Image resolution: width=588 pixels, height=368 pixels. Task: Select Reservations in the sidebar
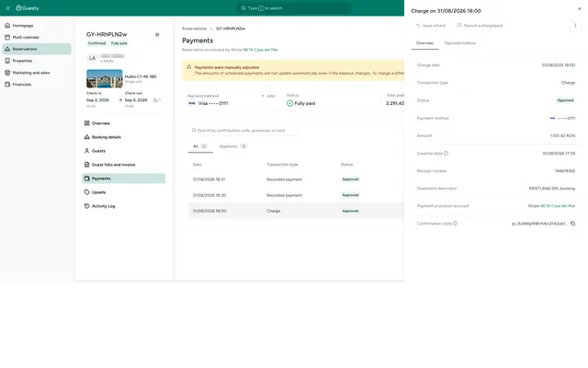37,49
